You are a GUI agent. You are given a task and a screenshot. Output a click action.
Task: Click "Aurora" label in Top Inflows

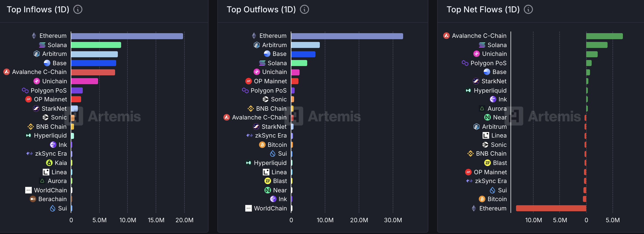click(x=57, y=181)
